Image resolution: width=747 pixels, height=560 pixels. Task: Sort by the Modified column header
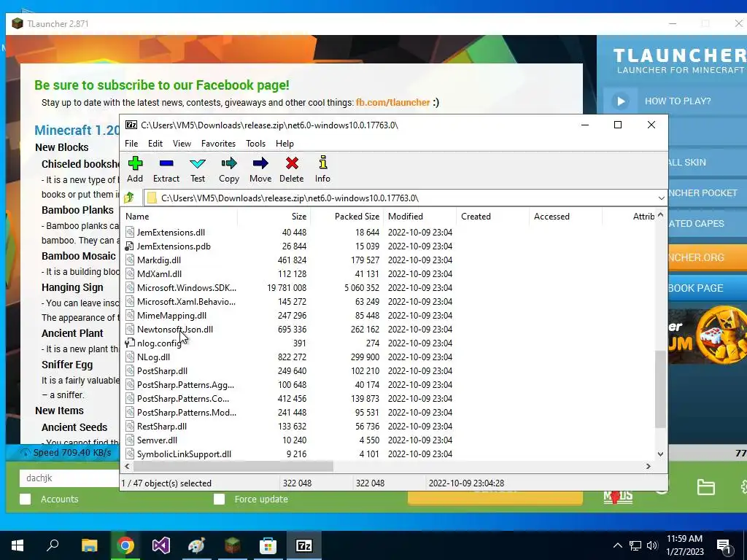[419, 216]
